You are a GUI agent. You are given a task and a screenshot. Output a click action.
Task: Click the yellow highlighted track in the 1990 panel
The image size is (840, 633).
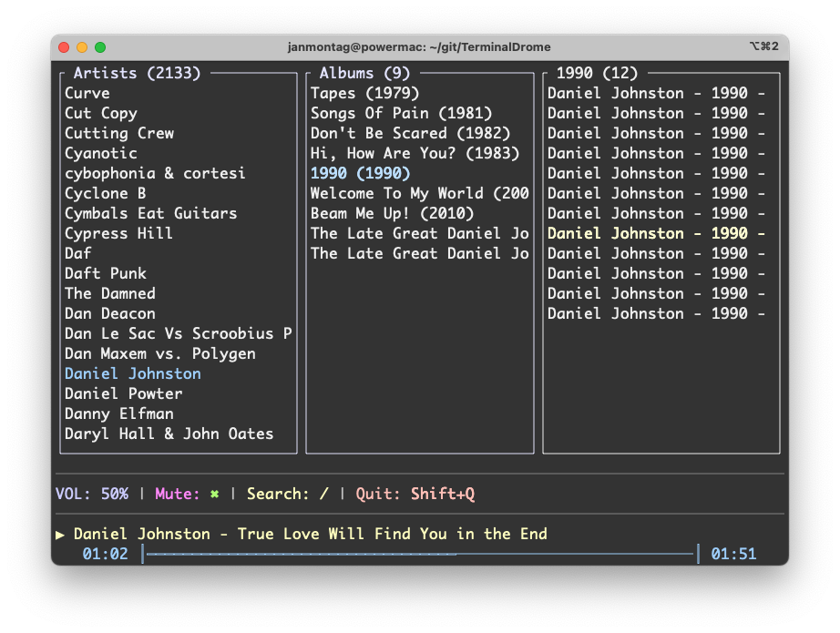pyautogui.click(x=656, y=233)
